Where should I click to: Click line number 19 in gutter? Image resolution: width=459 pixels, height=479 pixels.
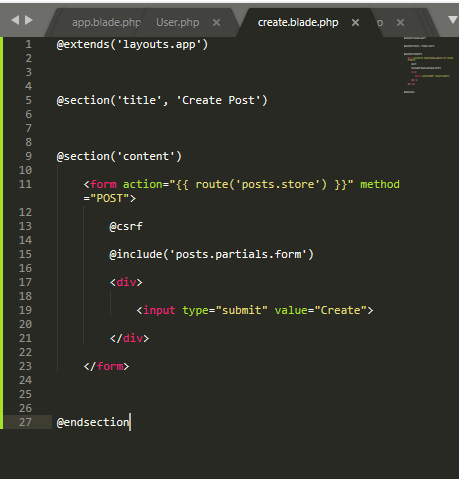click(25, 310)
